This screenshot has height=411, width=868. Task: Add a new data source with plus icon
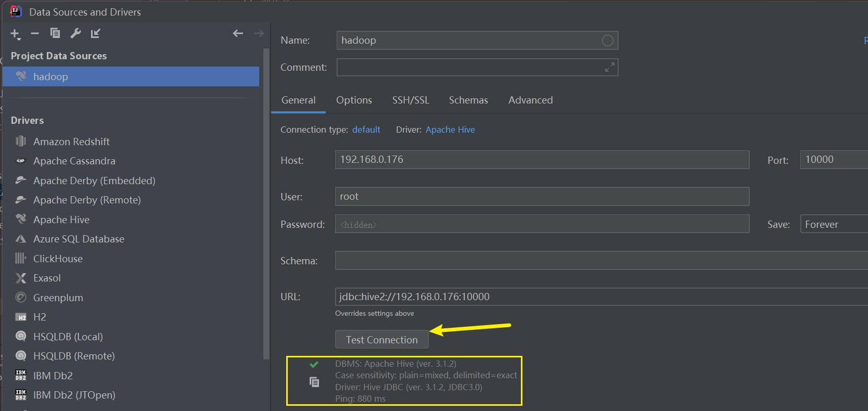15,34
